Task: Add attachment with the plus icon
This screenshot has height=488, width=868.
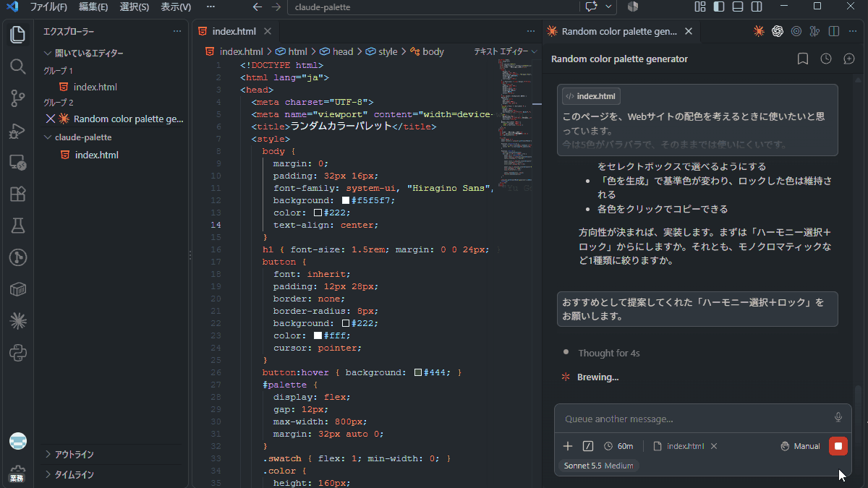Action: click(x=568, y=446)
